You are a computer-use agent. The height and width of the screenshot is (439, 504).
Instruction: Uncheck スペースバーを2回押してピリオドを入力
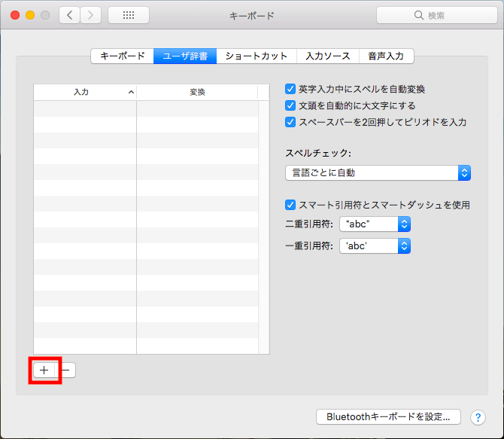pos(290,122)
